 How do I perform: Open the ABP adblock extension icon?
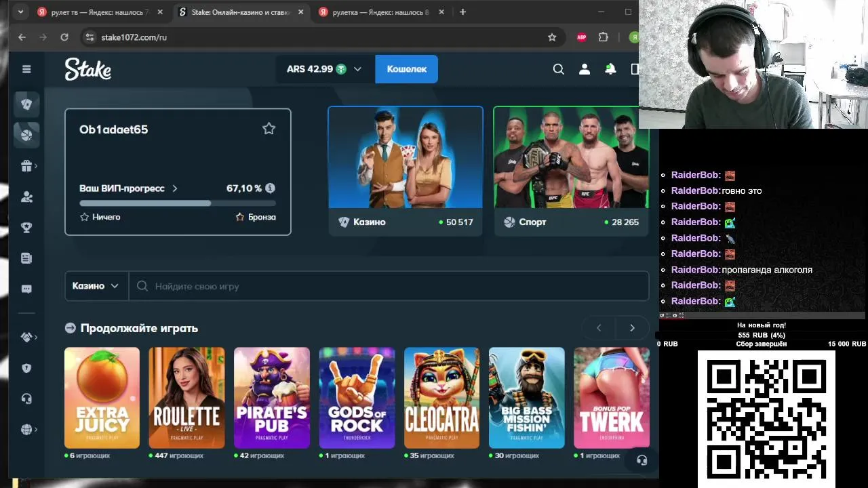click(581, 37)
